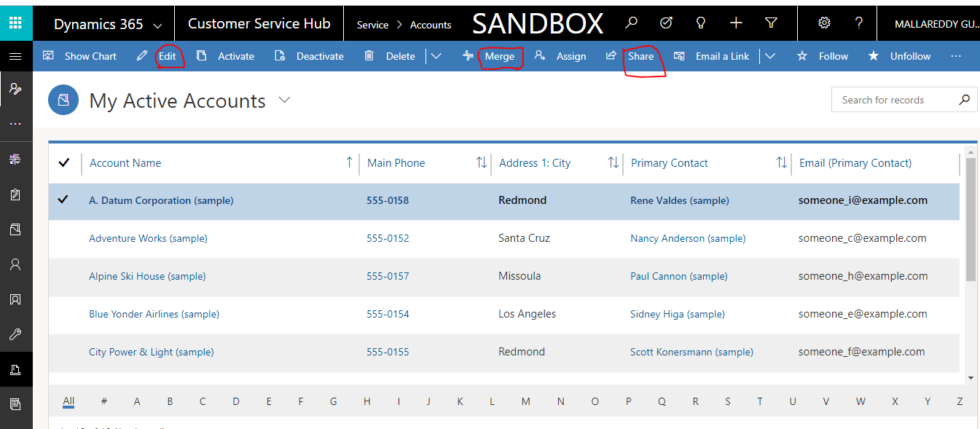This screenshot has height=429, width=980.
Task: Click the Activate command
Action: 225,56
